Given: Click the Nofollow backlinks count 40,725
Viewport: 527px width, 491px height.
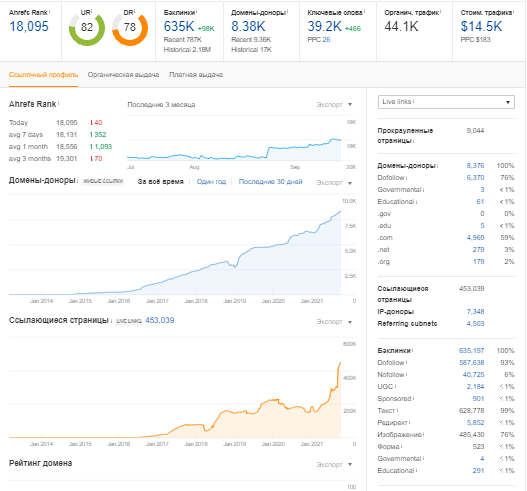Looking at the screenshot, I should click(x=473, y=374).
